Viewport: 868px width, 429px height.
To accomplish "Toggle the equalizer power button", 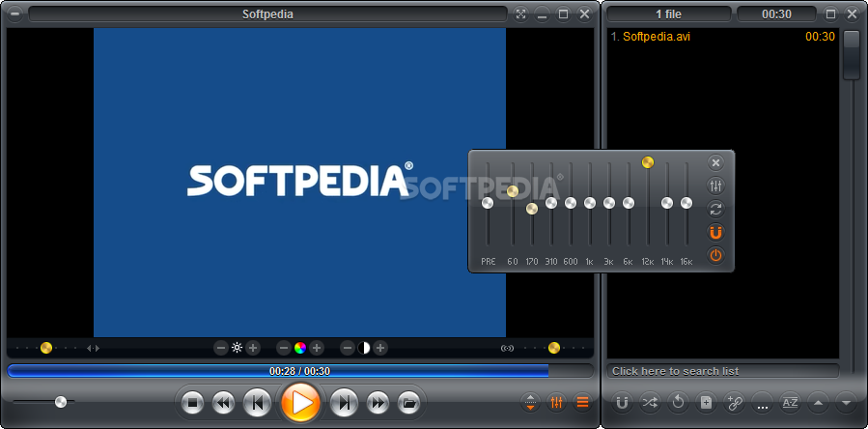I will (x=715, y=255).
